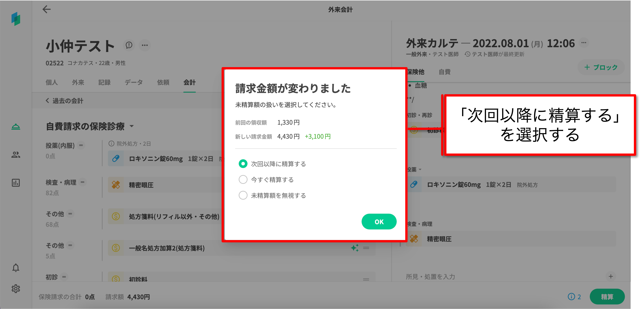Click the reception bell icon in sidebar

pos(16,127)
